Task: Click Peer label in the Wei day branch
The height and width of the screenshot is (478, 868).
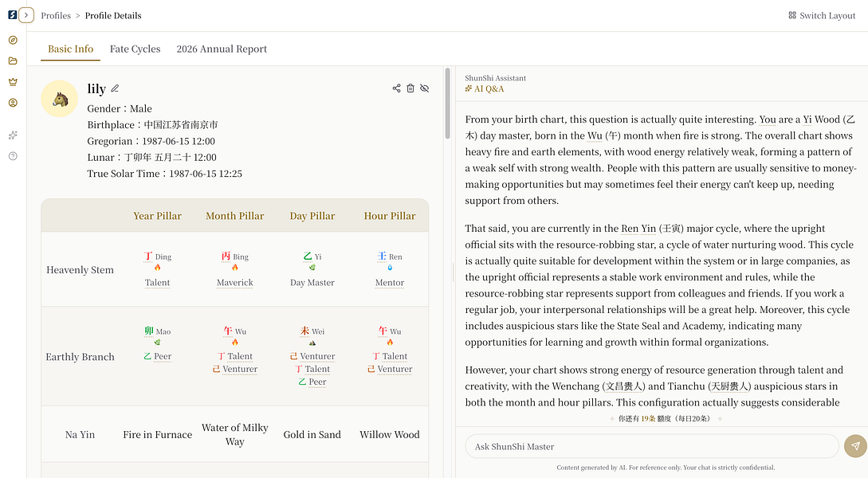Action: point(317,382)
